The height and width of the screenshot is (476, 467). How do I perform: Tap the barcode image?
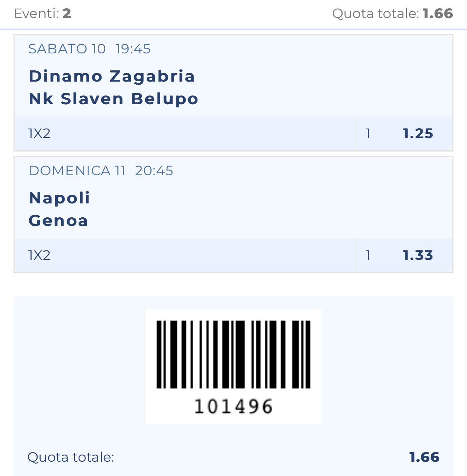233,354
